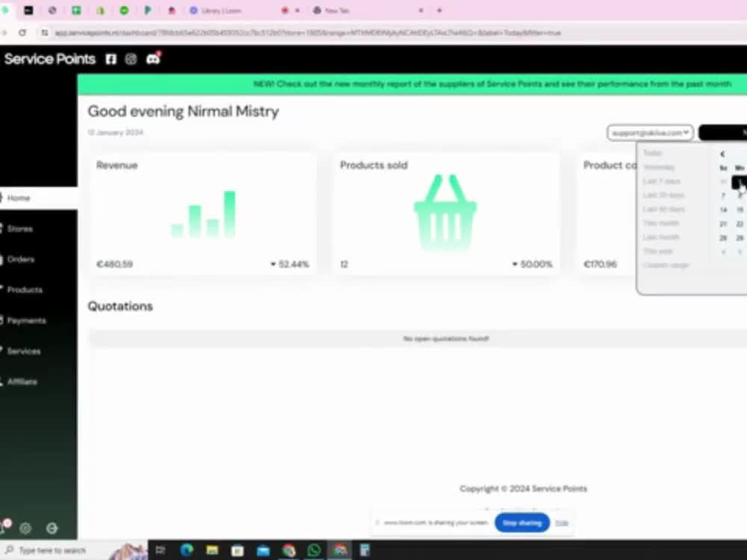Select the Last 30 days preset

[663, 195]
